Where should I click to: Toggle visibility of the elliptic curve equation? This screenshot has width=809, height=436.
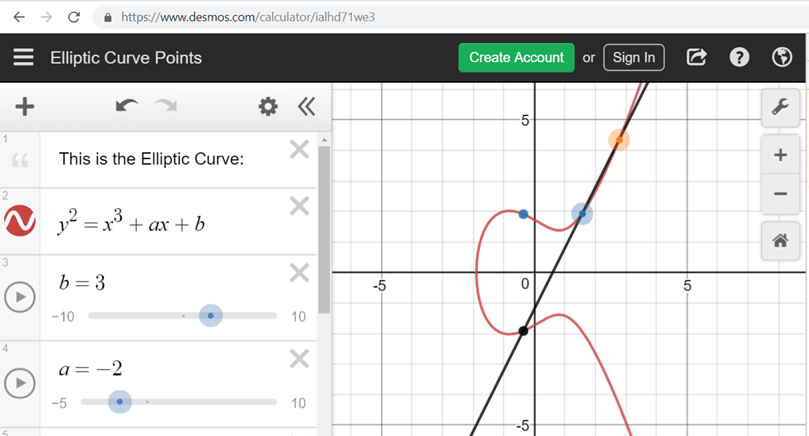20,221
